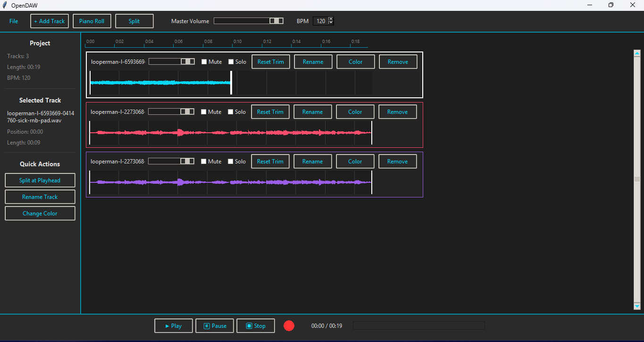Image resolution: width=644 pixels, height=342 pixels.
Task: Open the Piano Roll
Action: (x=92, y=21)
